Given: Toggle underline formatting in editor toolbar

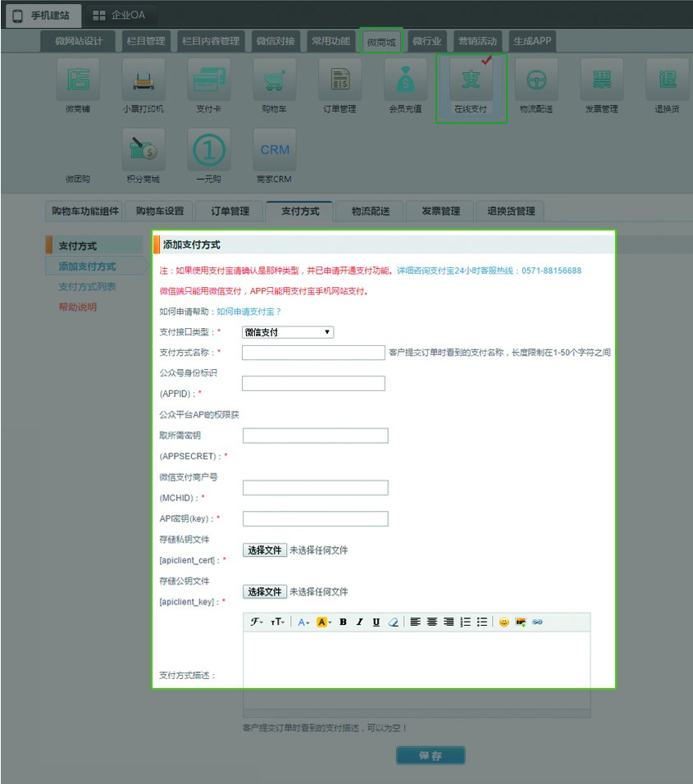Looking at the screenshot, I should pyautogui.click(x=376, y=622).
